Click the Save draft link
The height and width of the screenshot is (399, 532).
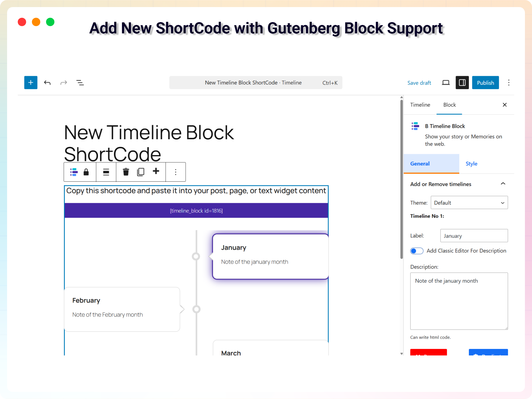click(419, 83)
